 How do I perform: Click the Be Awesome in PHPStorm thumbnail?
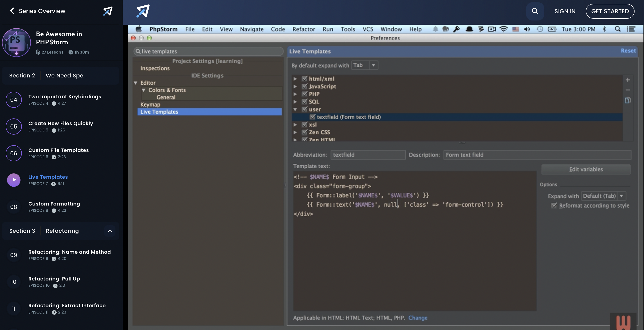(16, 43)
